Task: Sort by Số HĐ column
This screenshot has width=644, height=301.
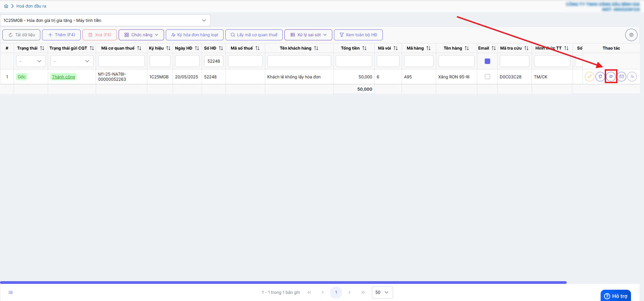Action: [x=221, y=48]
